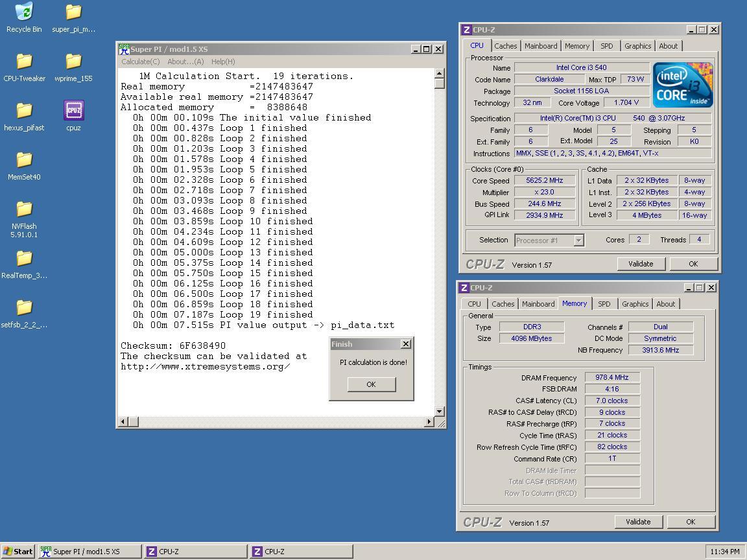
Task: Click the Checksum: 6F638490 line
Action: pyautogui.click(x=173, y=345)
